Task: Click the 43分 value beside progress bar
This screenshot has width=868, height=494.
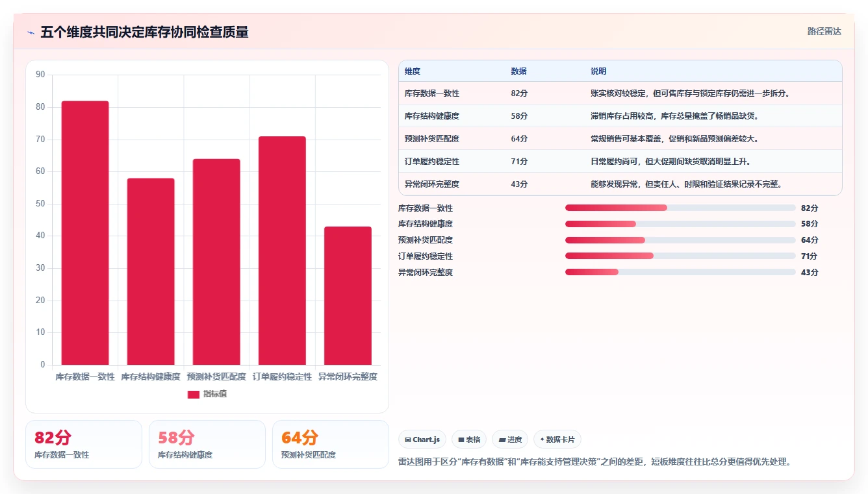Action: [x=810, y=273]
